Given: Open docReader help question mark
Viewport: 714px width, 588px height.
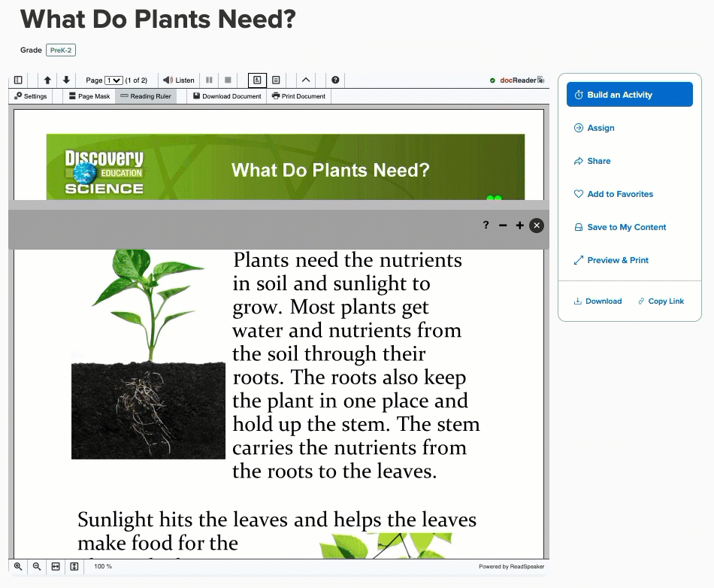Looking at the screenshot, I should (x=336, y=80).
